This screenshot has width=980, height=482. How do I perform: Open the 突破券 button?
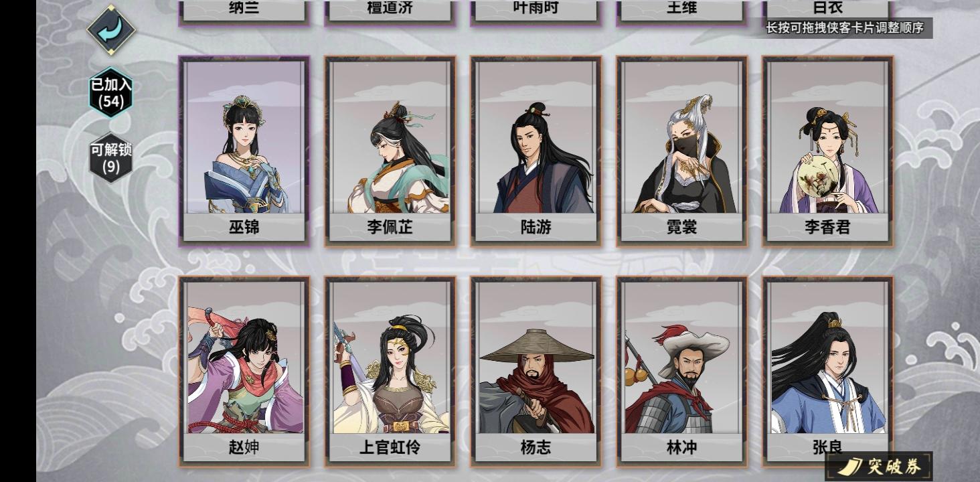pyautogui.click(x=878, y=466)
